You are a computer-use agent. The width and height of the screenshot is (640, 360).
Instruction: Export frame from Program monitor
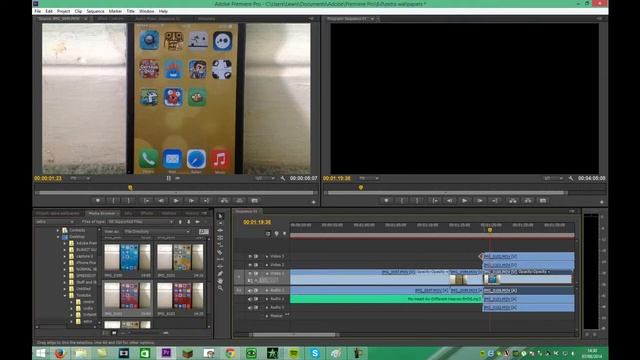pos(543,200)
